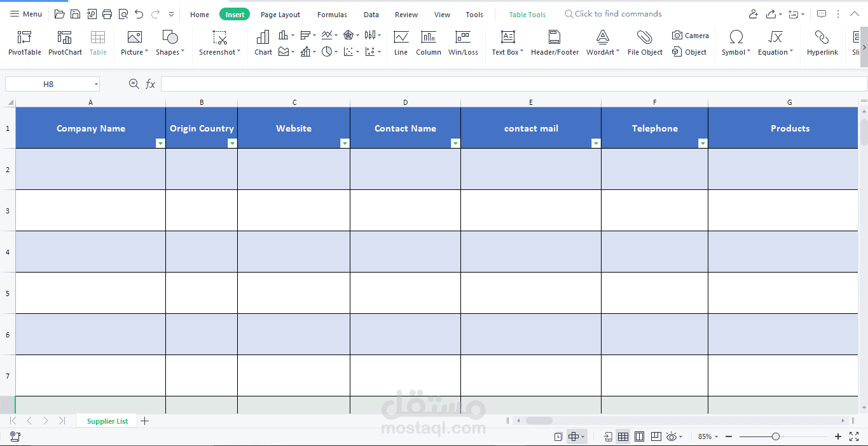Save the workbook with the floppy icon
The height and width of the screenshot is (446, 868).
tap(76, 14)
